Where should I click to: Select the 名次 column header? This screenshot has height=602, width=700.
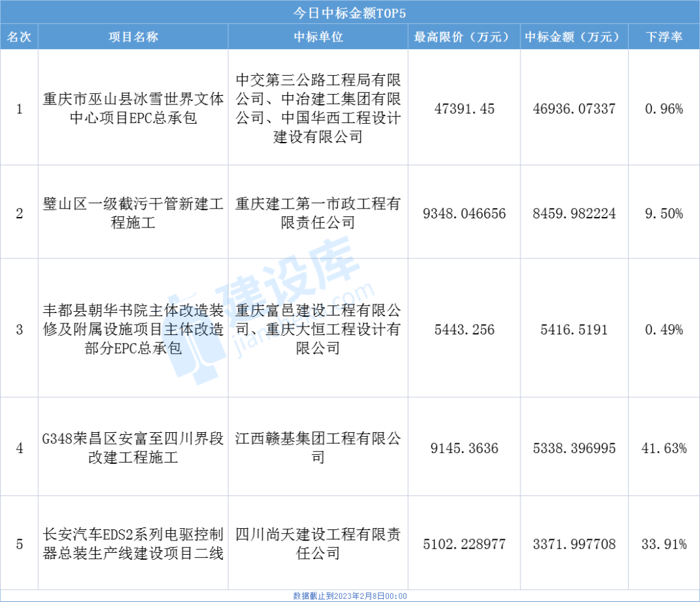coord(19,37)
